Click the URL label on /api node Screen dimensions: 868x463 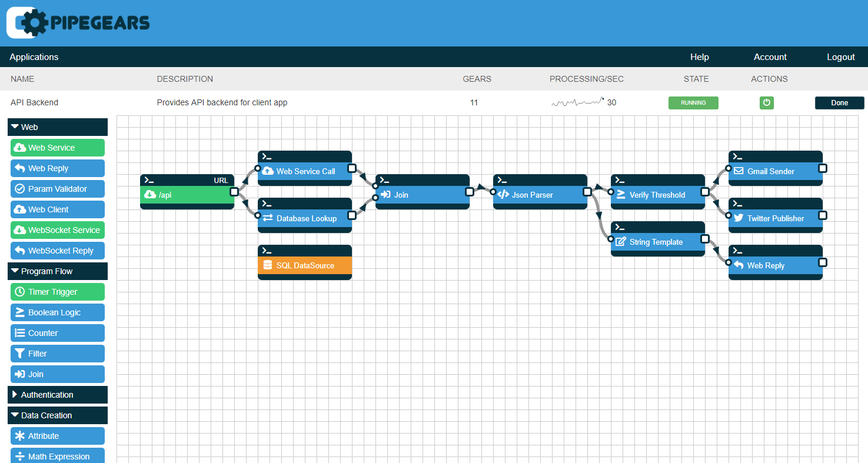tap(221, 180)
